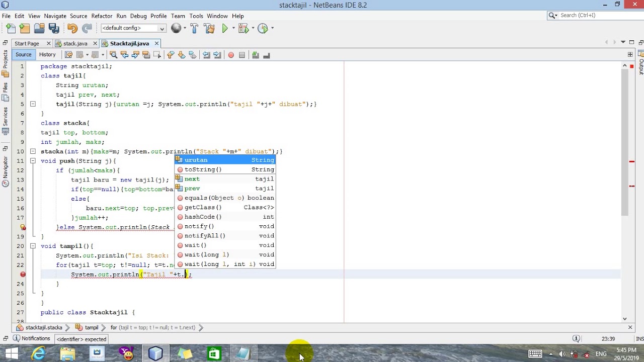The height and width of the screenshot is (362, 644).
Task: Toggle History view button
Action: pos(47,54)
